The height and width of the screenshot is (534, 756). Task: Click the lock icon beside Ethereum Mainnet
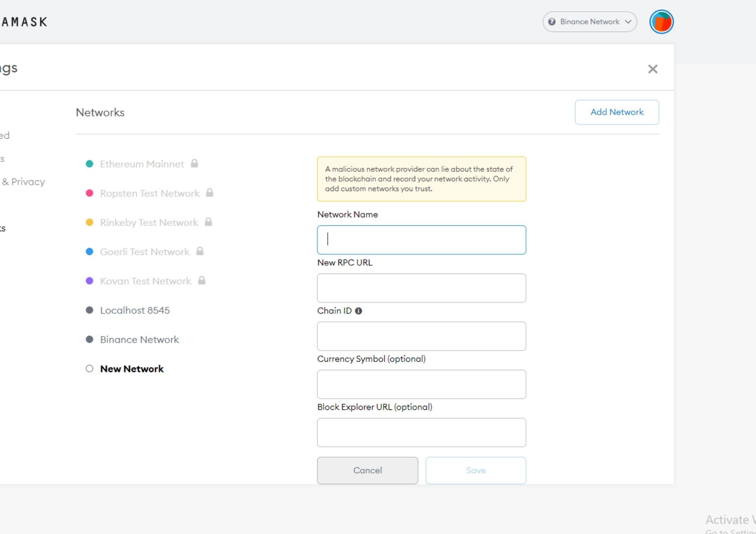point(194,163)
